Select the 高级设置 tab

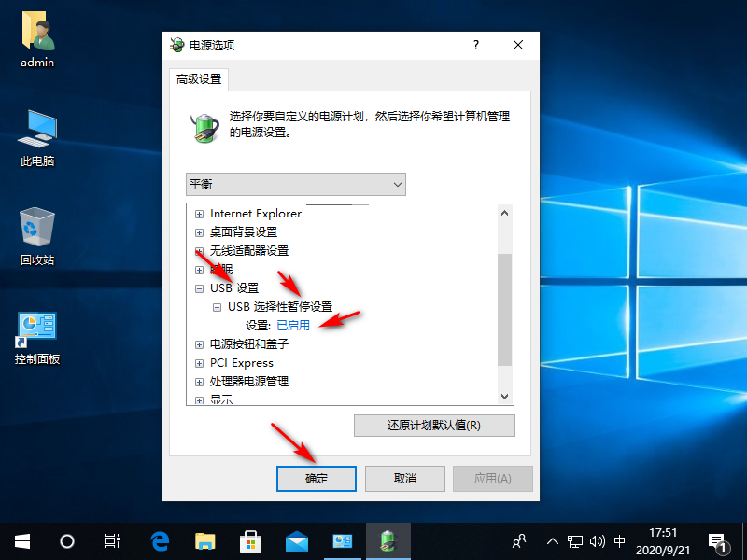click(199, 79)
